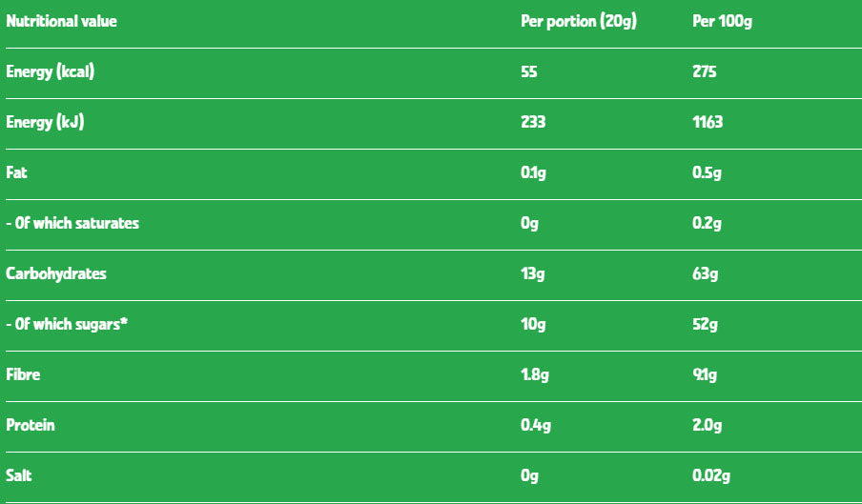Viewport: 862px width, 504px height.
Task: Click the "Fat" row label
Action: (x=16, y=172)
